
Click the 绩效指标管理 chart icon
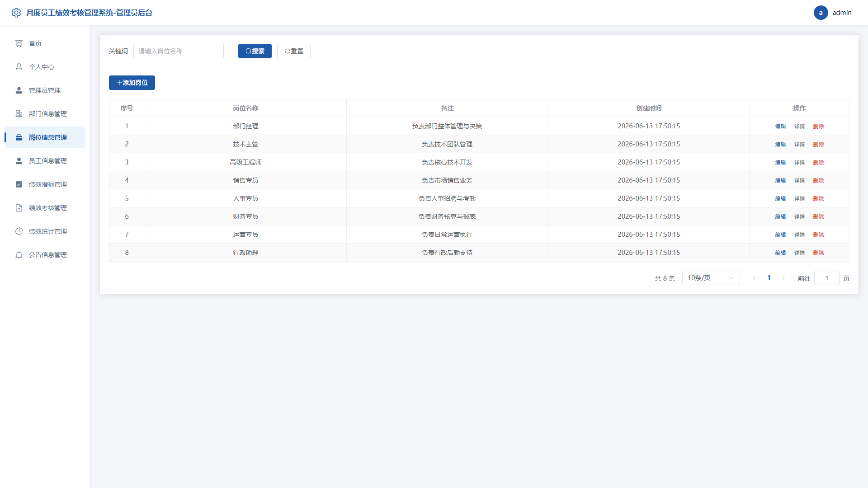click(x=19, y=184)
